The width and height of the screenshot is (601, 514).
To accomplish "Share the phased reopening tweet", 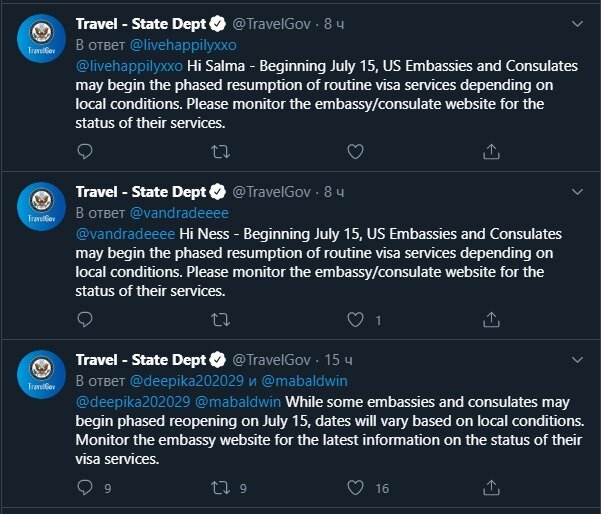I will tap(491, 488).
